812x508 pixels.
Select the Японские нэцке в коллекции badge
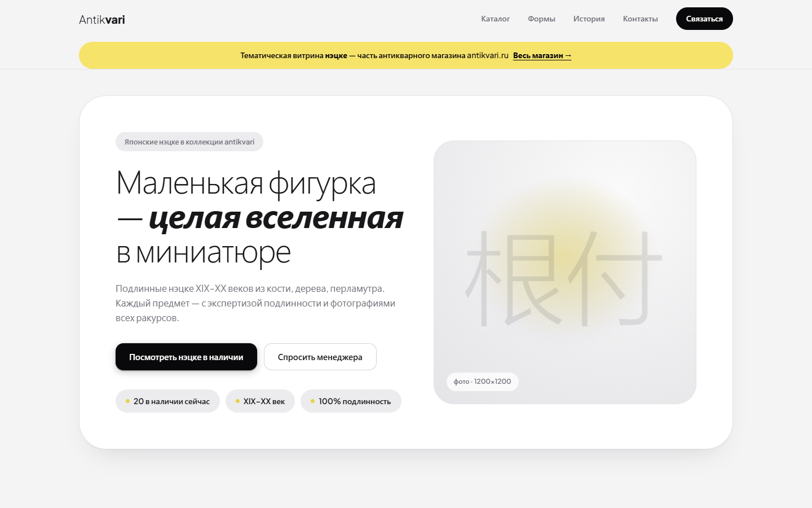point(189,142)
